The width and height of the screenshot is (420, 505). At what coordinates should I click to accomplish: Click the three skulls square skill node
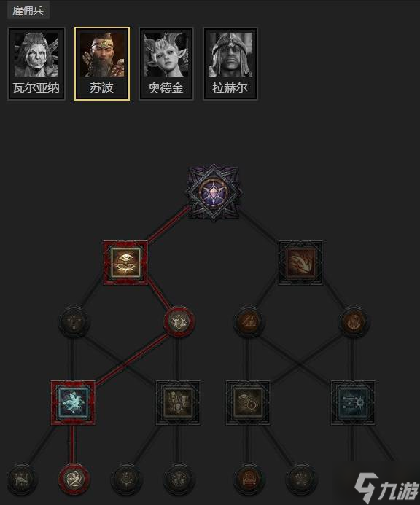point(178,402)
